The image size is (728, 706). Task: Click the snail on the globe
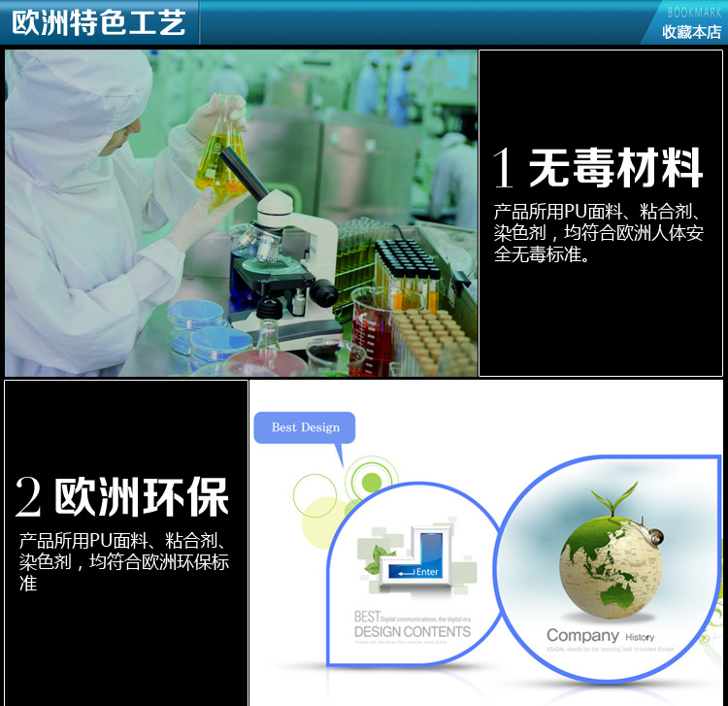point(653,533)
